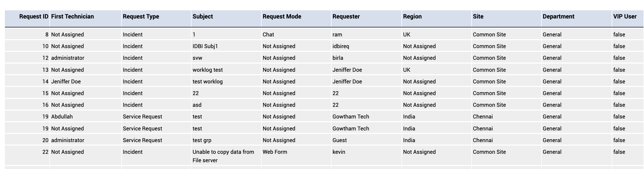Click the Region column header
Image resolution: width=644 pixels, height=169 pixels.
click(412, 17)
